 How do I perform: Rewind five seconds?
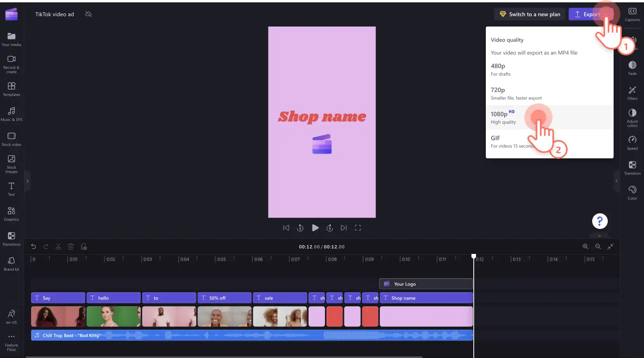[300, 228]
